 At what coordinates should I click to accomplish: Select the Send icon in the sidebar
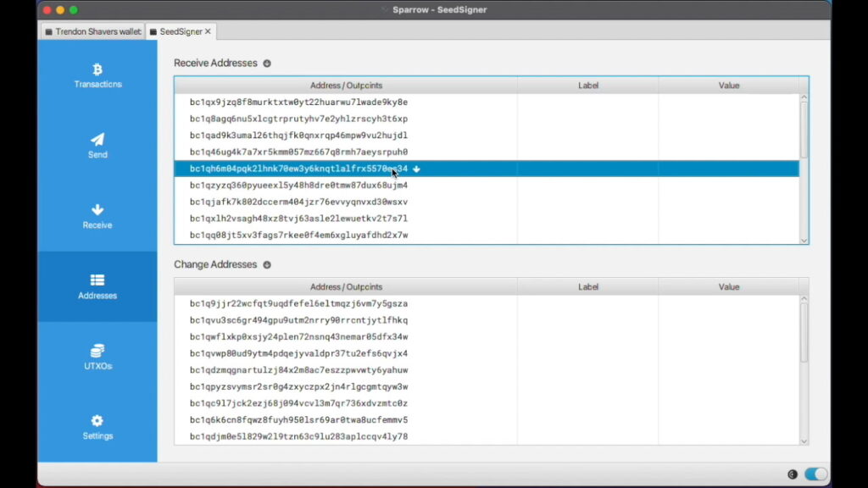pos(97,146)
